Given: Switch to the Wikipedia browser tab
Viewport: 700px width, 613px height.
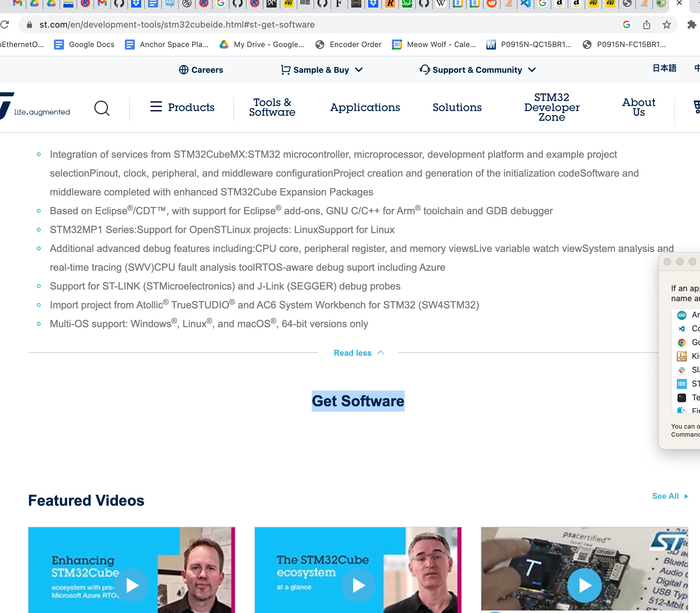Looking at the screenshot, I should (441, 3).
